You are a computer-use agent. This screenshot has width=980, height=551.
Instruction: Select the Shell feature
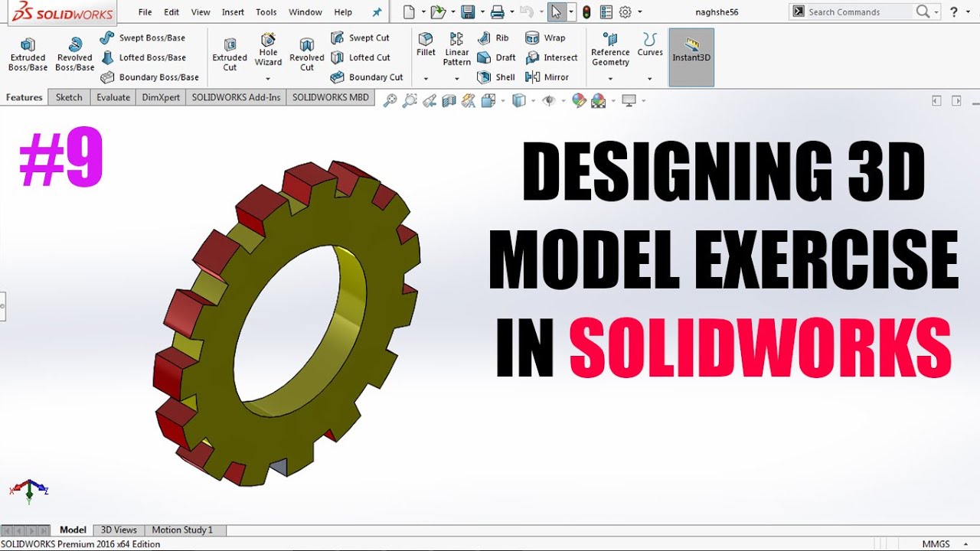pyautogui.click(x=496, y=77)
